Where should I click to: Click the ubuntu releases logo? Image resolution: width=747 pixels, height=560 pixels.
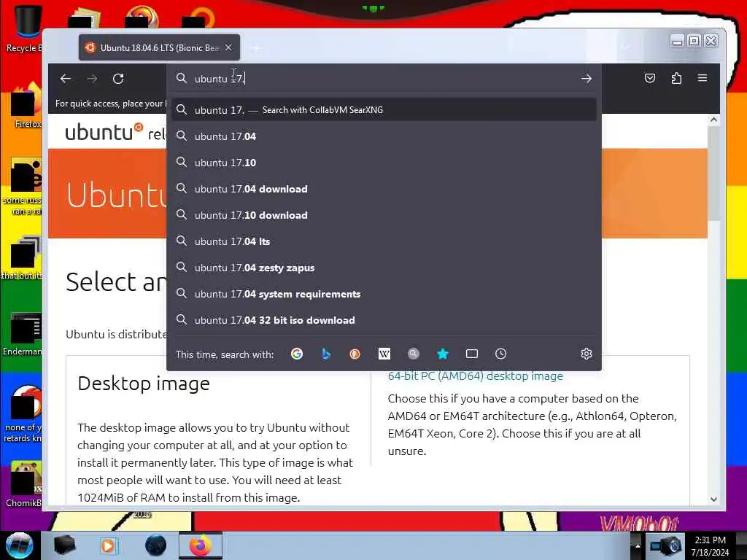tap(115, 133)
